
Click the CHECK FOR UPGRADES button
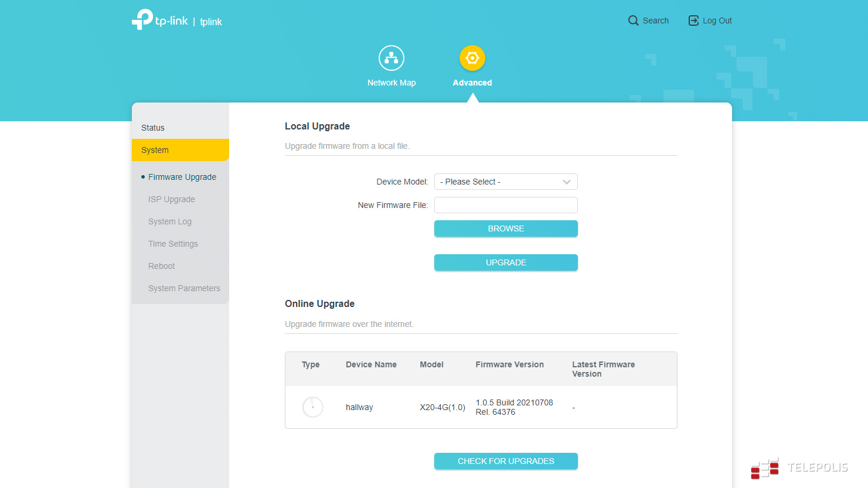(506, 461)
